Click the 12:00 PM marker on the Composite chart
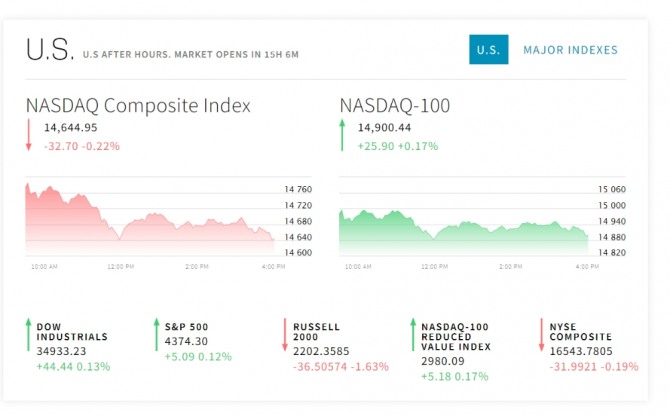The width and height of the screenshot is (670, 416). [120, 267]
